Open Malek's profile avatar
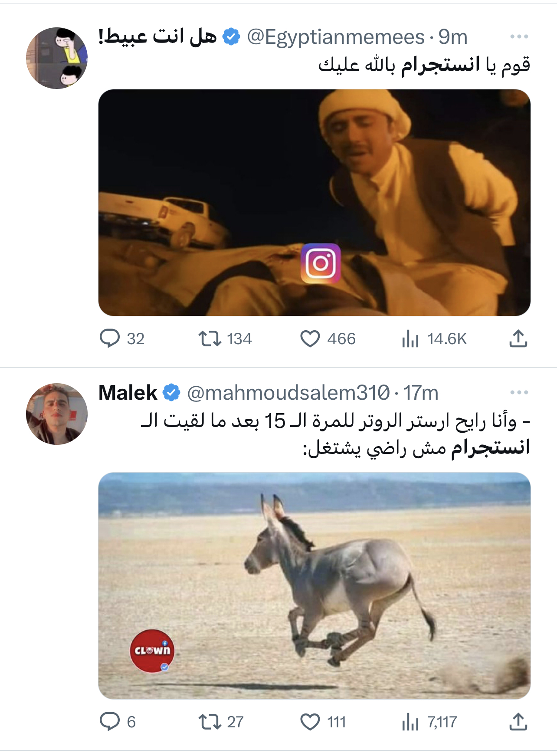Screen dimensions: 557x756 click(57, 414)
